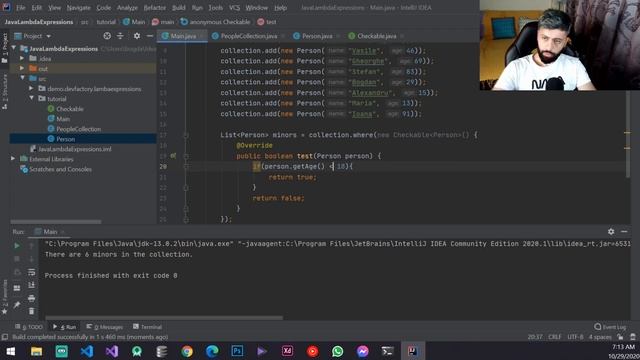640x360 pixels.
Task: Toggle scroll to end in Run console
Action: [31, 285]
